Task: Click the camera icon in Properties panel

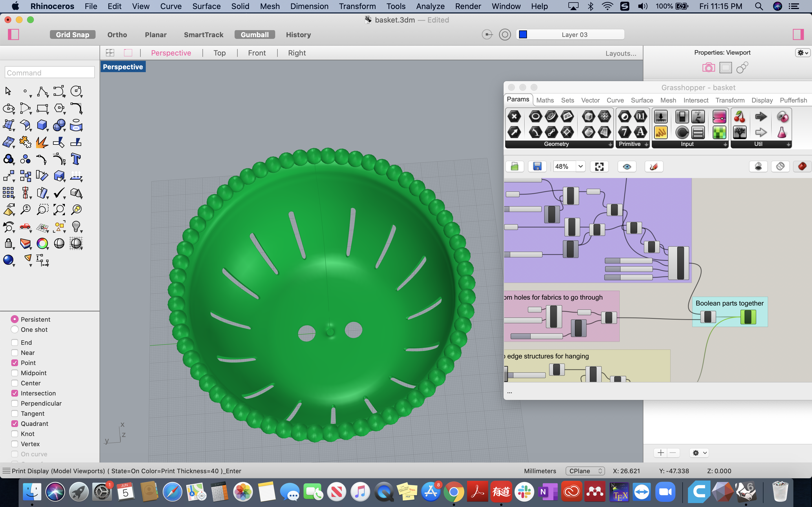Action: point(708,68)
